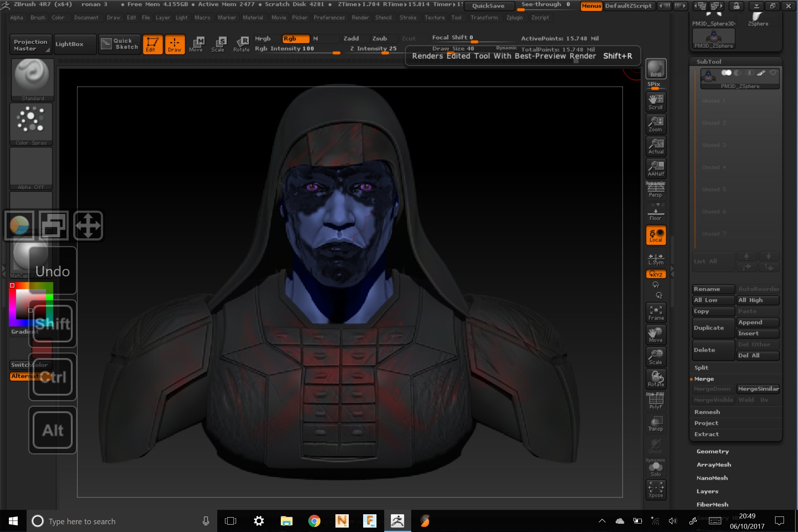Toggle XYZ rotation axis button

point(656,274)
